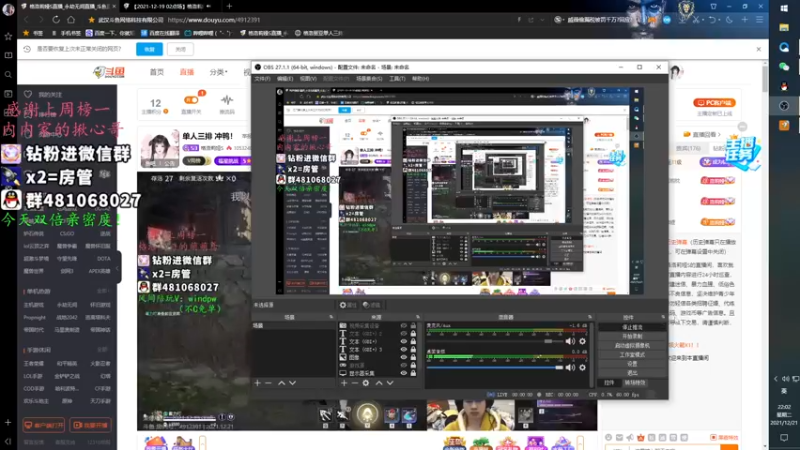This screenshot has height=450, width=800.
Task: Select the 图像 source row
Action: point(378,357)
